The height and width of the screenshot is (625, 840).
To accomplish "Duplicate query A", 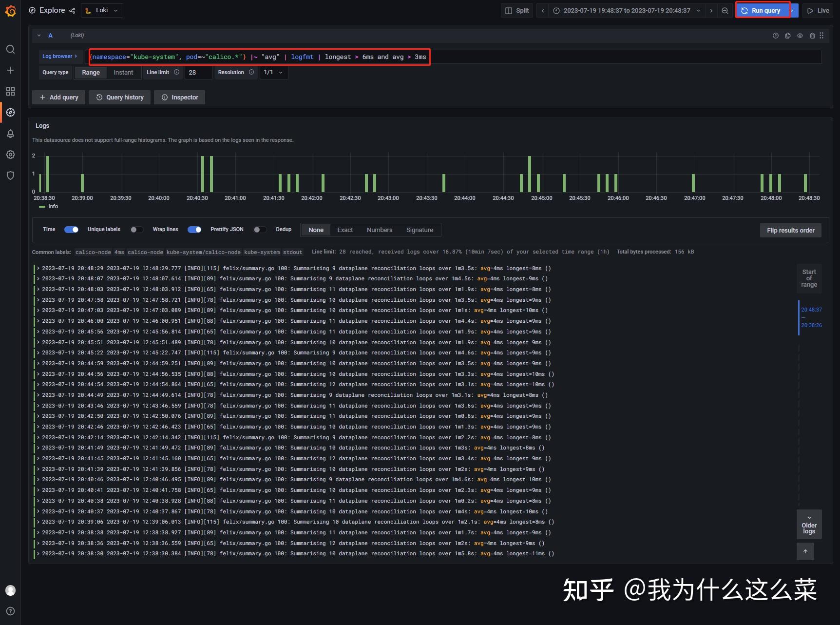I will click(788, 36).
